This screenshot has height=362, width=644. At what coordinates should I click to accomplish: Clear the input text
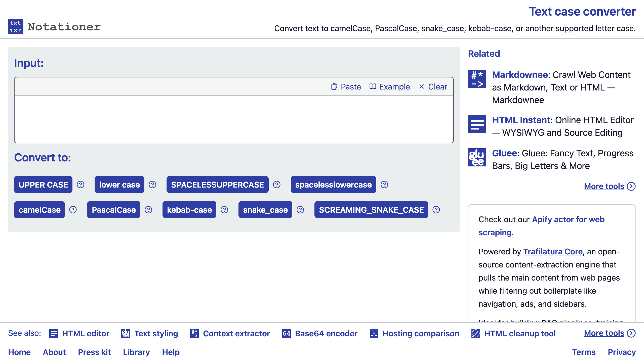point(433,87)
